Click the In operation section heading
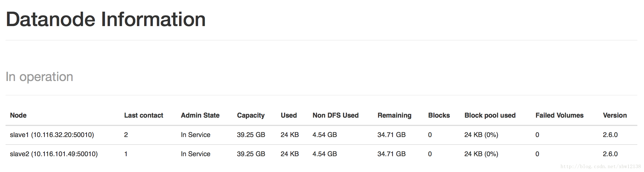 (39, 77)
